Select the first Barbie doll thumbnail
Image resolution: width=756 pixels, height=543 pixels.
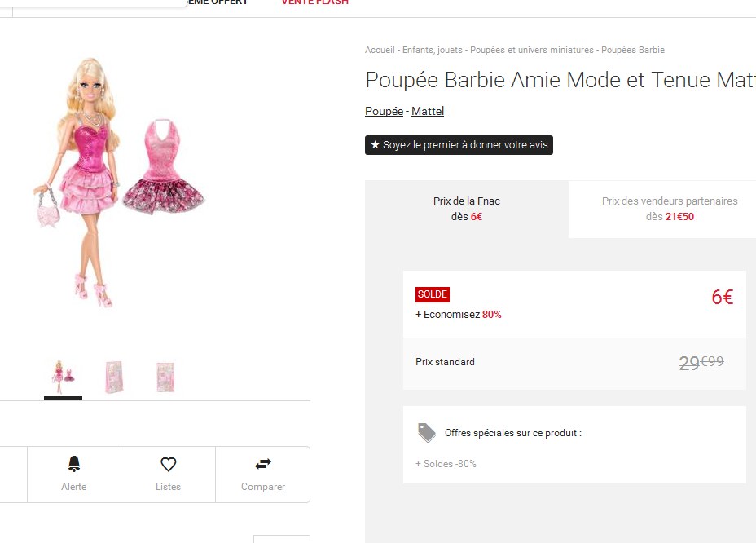63,377
